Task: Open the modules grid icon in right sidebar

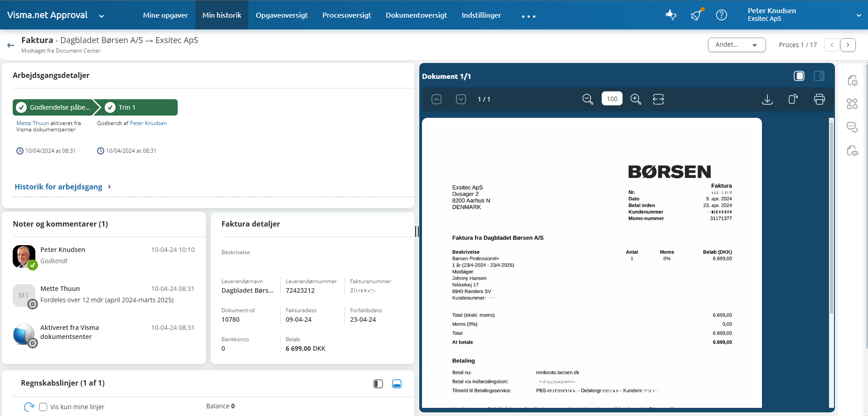Action: pos(853,104)
